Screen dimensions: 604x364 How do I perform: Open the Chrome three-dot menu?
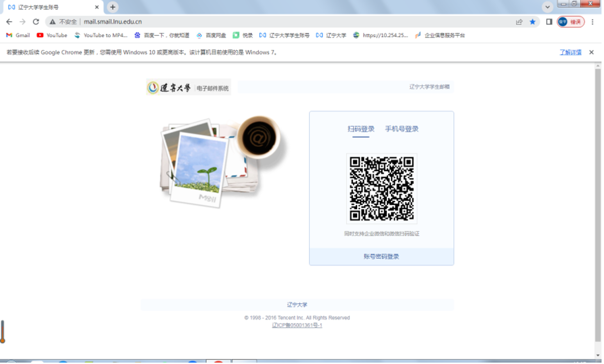593,22
